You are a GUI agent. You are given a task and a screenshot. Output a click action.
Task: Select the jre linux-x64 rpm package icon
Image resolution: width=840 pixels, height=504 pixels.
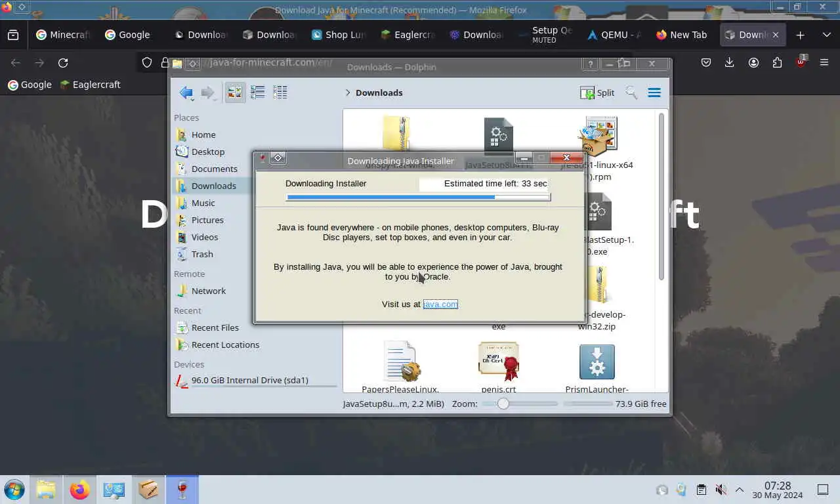click(x=598, y=136)
